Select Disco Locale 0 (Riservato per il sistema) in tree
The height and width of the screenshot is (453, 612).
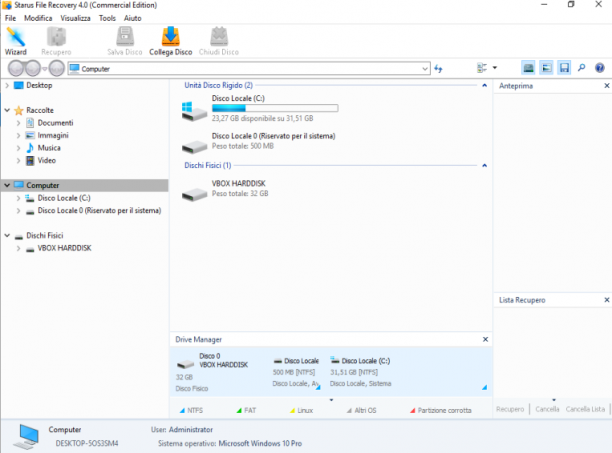click(x=99, y=210)
